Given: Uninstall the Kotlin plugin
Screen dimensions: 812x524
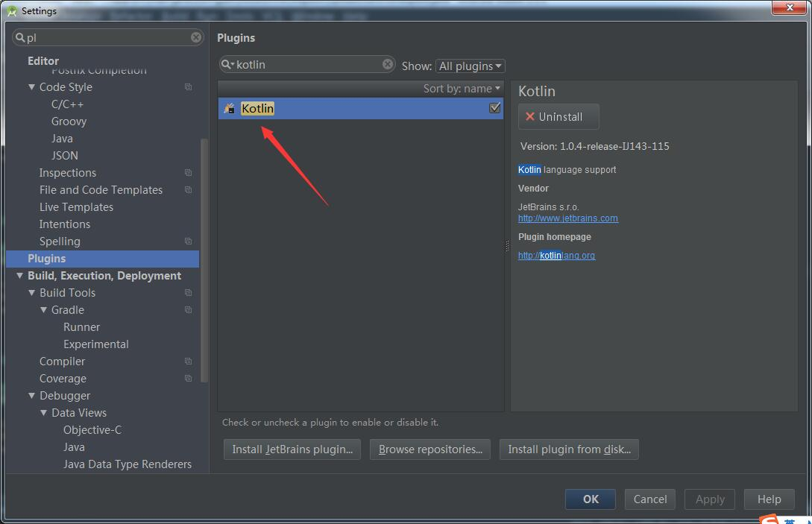Looking at the screenshot, I should coord(558,116).
